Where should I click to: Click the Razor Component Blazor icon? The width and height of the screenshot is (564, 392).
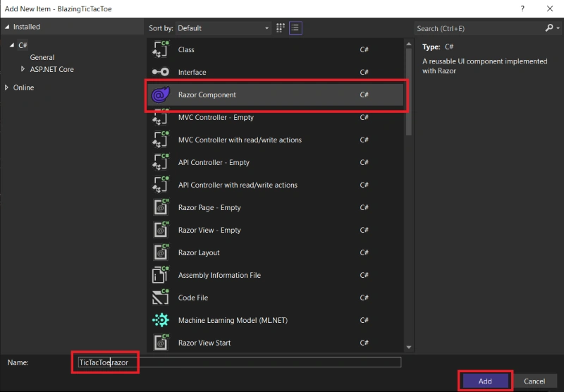[161, 94]
